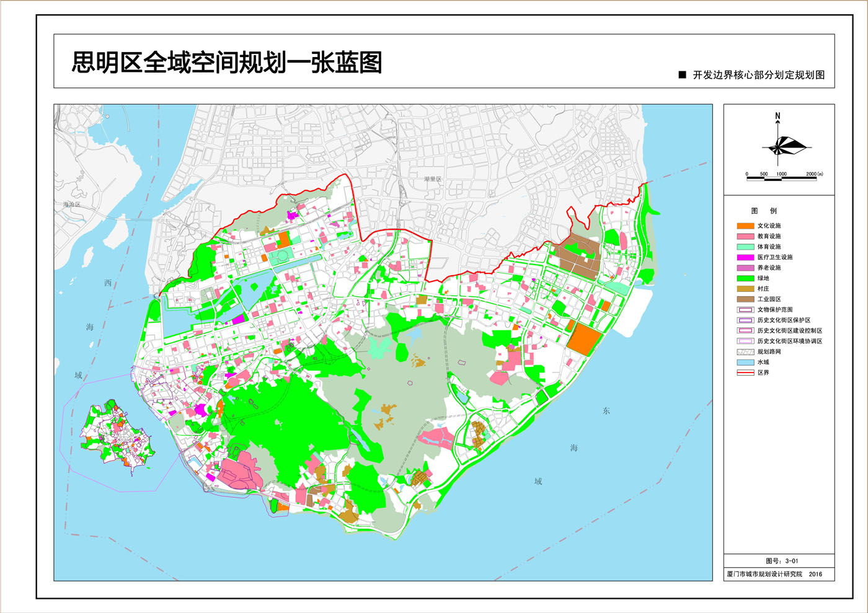Click the '西' sea label on the map
The width and height of the screenshot is (868, 613).
pos(108,283)
